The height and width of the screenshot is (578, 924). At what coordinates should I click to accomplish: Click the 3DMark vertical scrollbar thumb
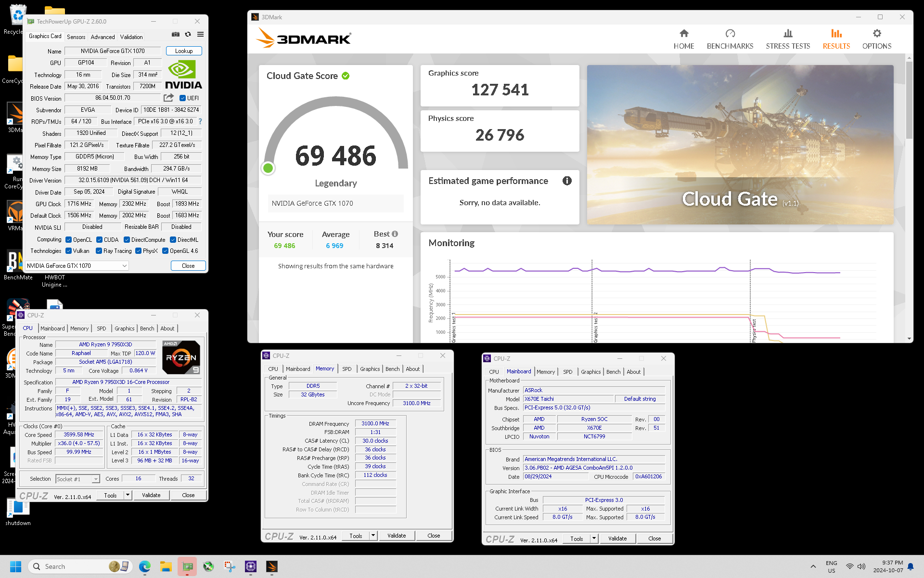909,100
